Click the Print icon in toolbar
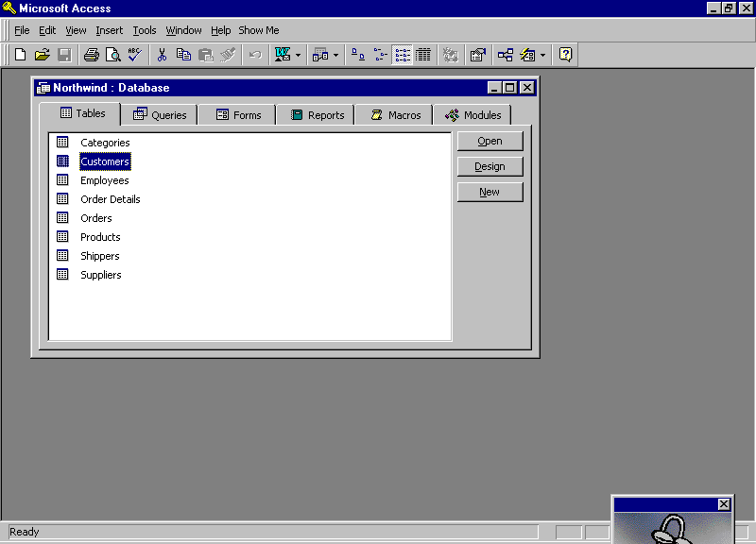This screenshot has width=756, height=544. (92, 55)
